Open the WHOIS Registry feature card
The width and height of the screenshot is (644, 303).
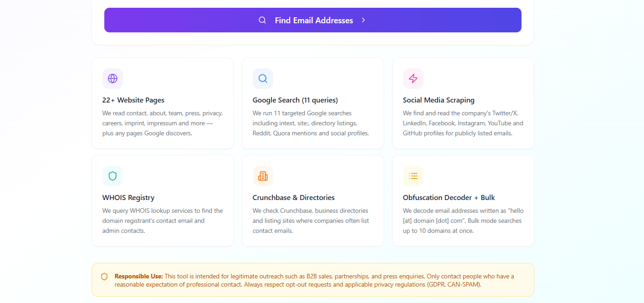point(163,200)
